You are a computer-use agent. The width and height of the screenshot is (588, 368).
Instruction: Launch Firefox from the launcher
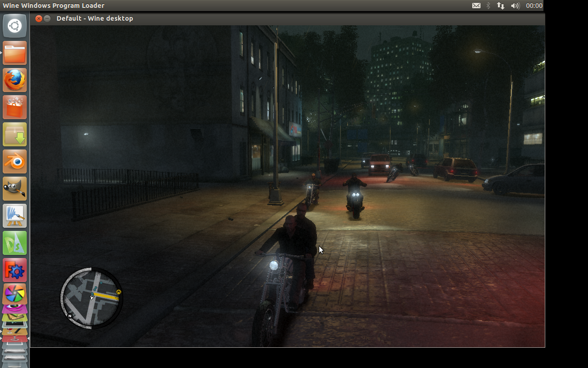15,80
